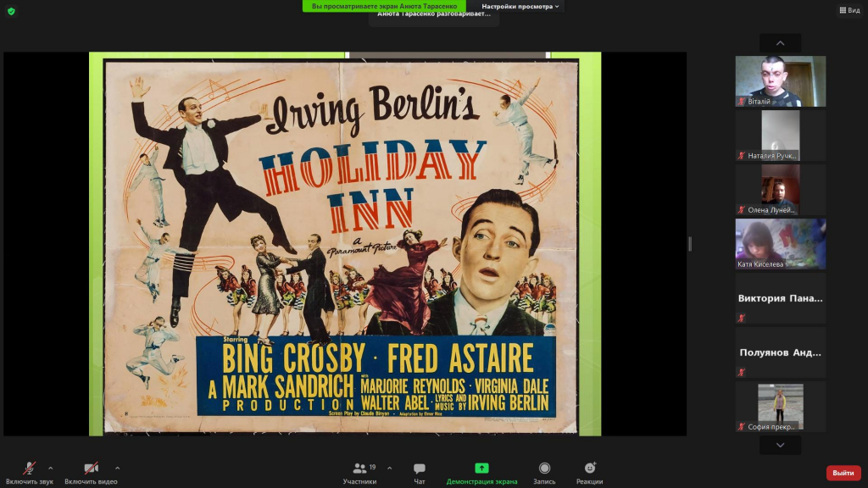Click muted mic icon on Виктория Пана... tile
868x488 pixels.
pos(741,319)
